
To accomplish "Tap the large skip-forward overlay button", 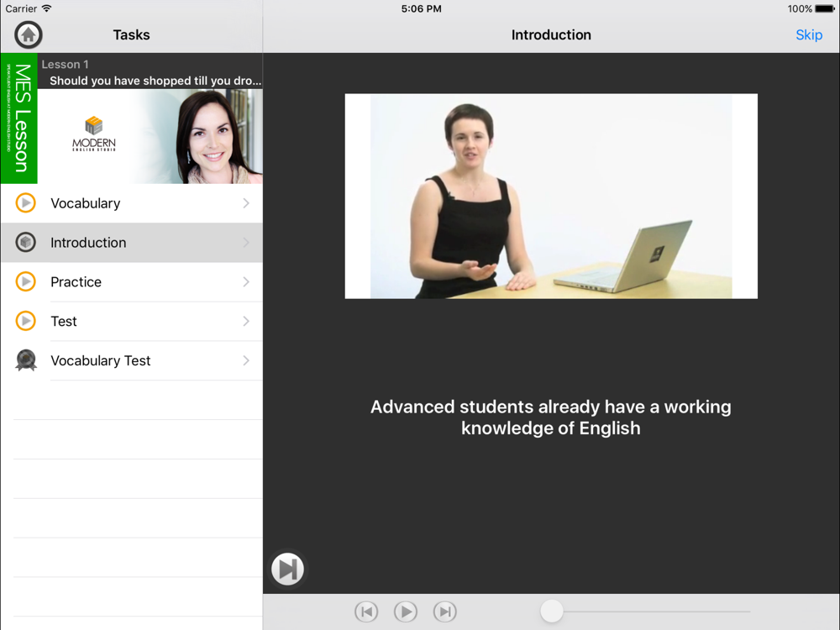I will pos(287,569).
